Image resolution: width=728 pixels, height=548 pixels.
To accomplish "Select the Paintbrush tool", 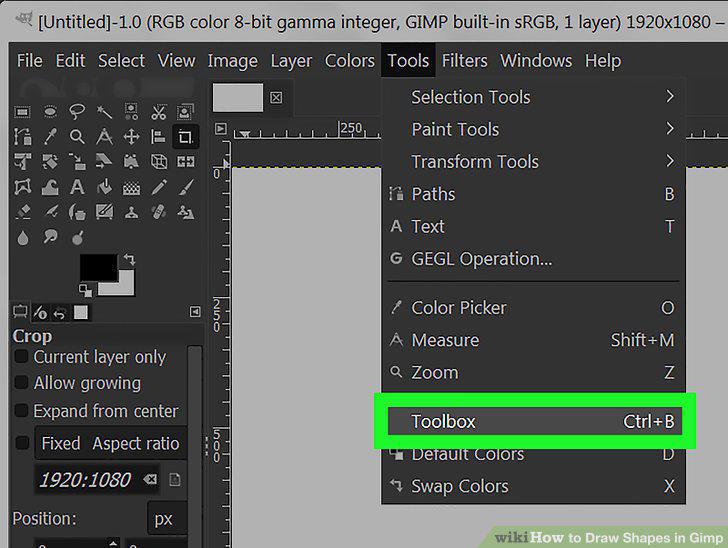I will tap(186, 188).
